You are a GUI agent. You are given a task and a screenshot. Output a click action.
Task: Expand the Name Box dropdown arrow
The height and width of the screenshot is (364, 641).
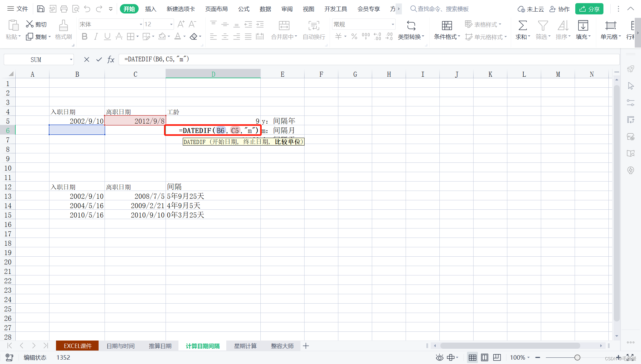point(71,59)
